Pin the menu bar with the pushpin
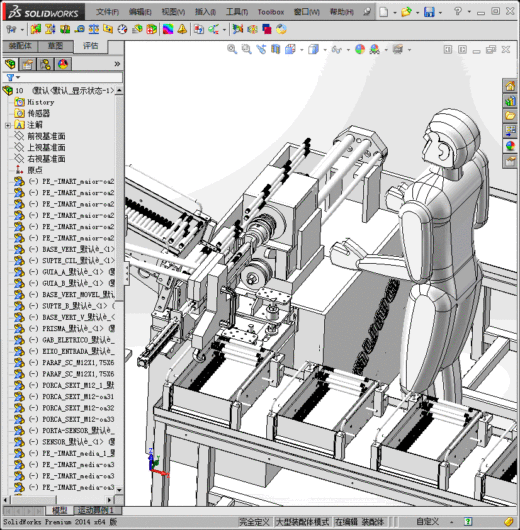This screenshot has width=520, height=530. pyautogui.click(x=367, y=12)
